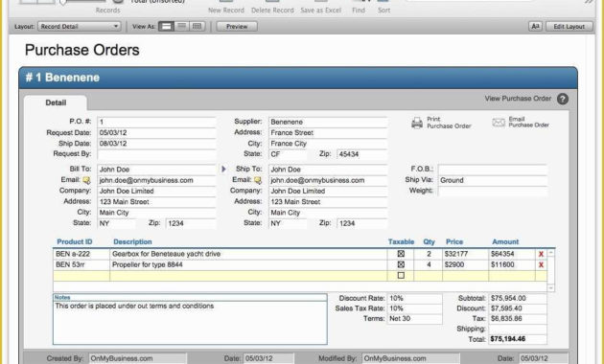The height and width of the screenshot is (364, 604).
Task: Switch to table view icon
Action: coord(197,26)
